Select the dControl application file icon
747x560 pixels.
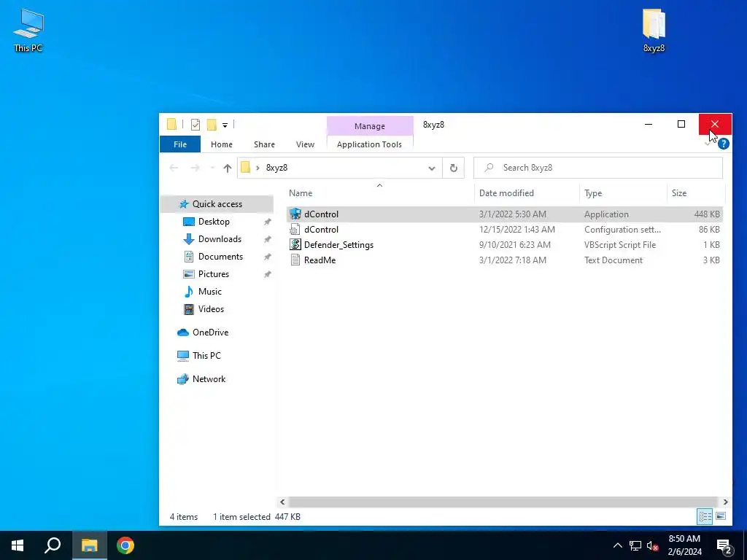coord(295,214)
